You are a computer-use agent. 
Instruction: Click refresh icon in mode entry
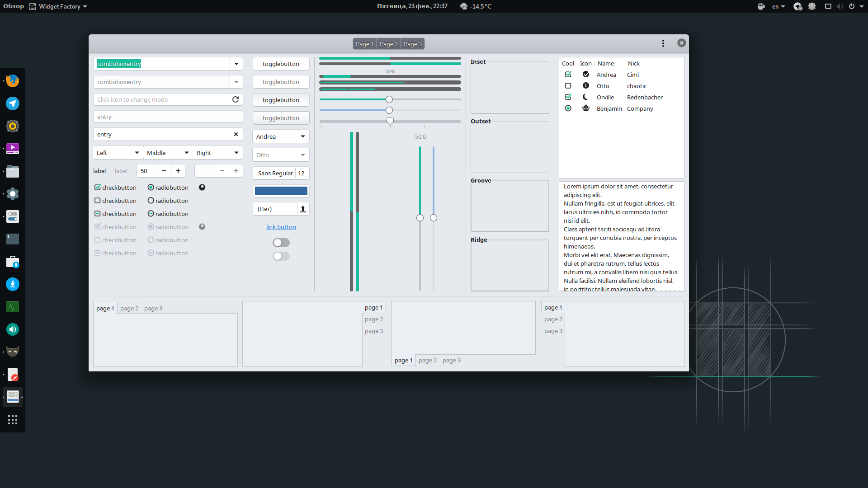[x=236, y=99]
